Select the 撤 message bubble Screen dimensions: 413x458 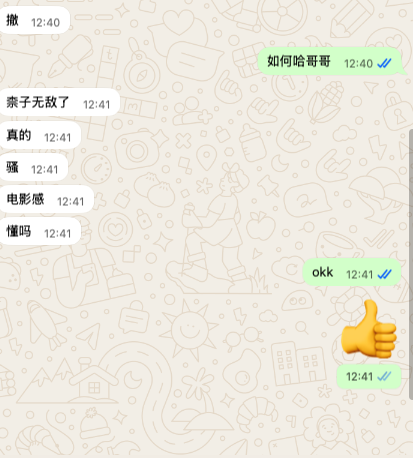pyautogui.click(x=34, y=21)
